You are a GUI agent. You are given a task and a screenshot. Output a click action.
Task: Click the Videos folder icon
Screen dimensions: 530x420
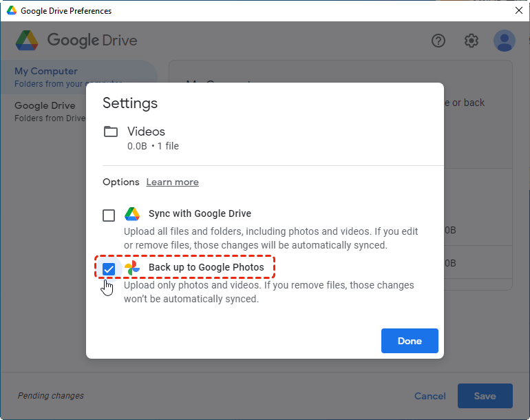(110, 132)
